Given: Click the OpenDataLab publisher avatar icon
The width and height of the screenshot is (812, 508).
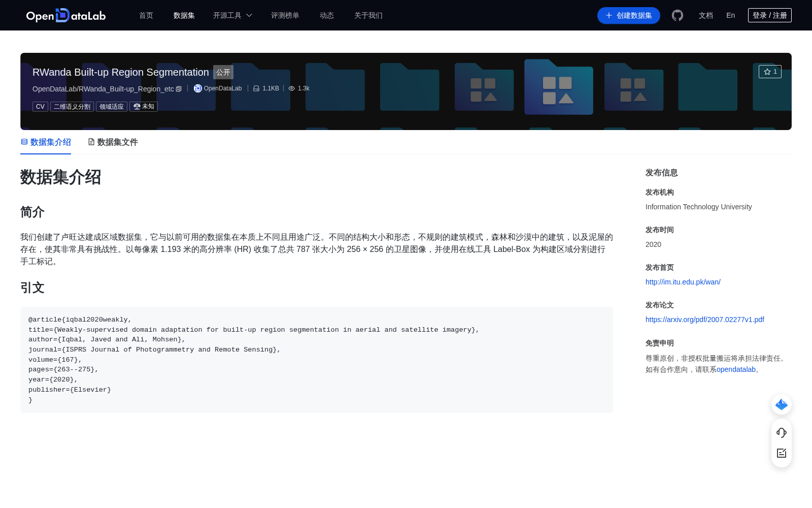Looking at the screenshot, I should [198, 88].
